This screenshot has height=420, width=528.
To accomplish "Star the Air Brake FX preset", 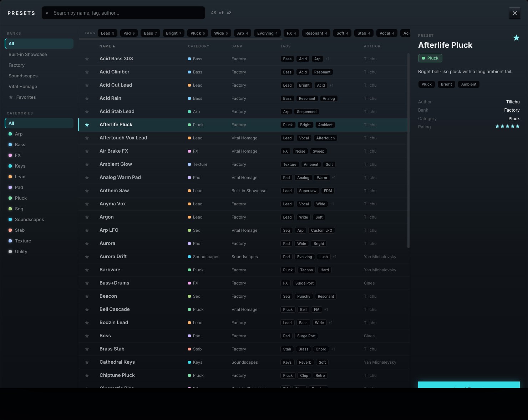I will (87, 151).
